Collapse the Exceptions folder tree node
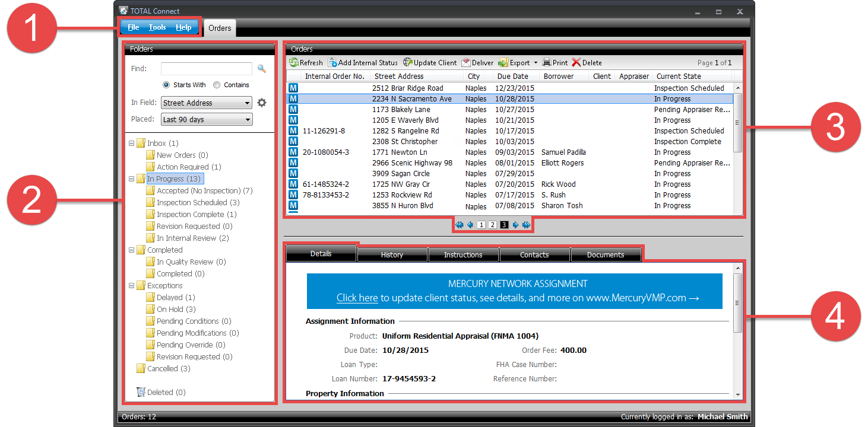868x427 pixels. point(131,285)
